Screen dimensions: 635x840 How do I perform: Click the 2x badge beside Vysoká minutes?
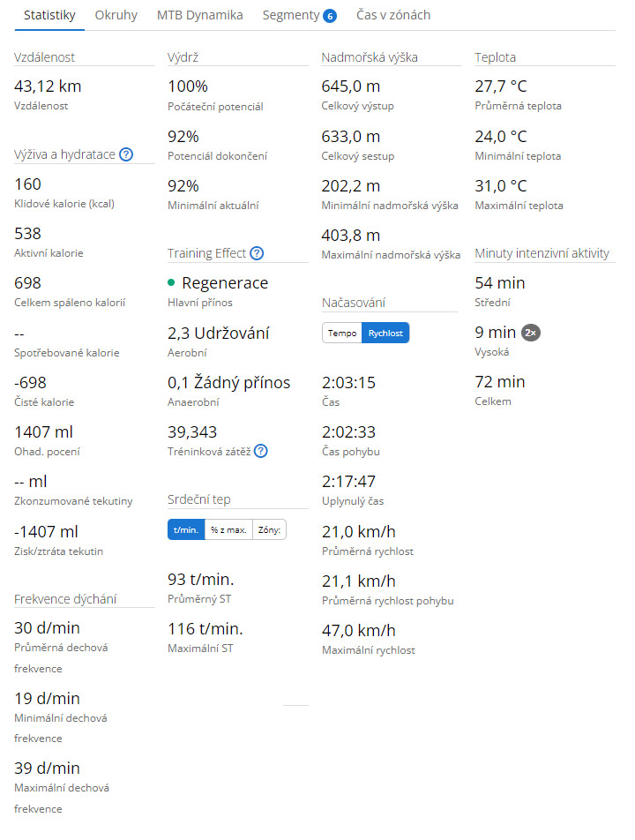(531, 333)
